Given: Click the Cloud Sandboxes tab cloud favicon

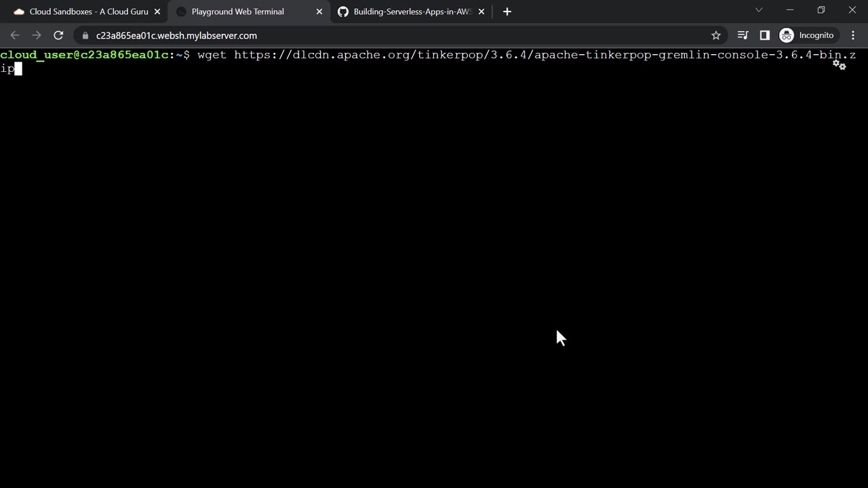Looking at the screenshot, I should (x=19, y=12).
